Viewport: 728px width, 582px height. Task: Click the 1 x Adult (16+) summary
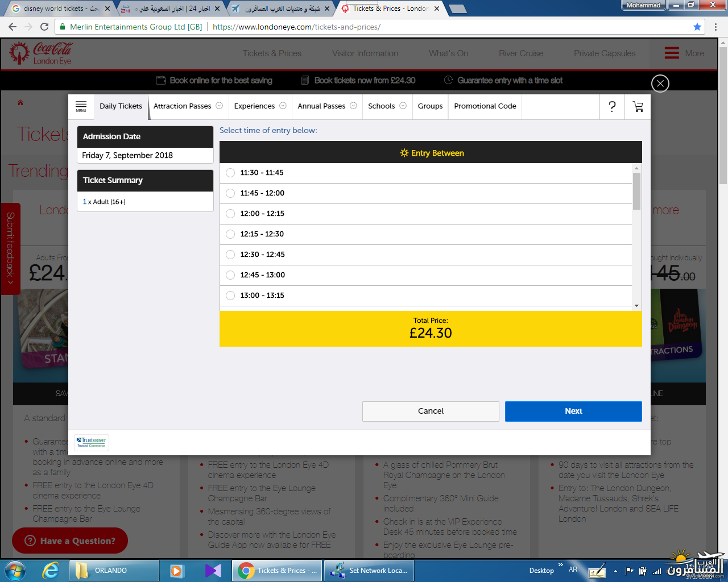[x=104, y=202]
